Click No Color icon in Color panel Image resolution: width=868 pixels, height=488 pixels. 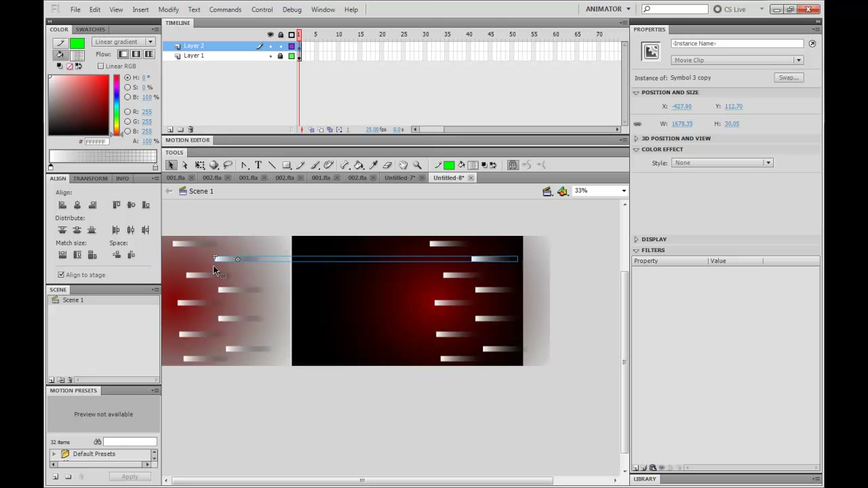pyautogui.click(x=69, y=66)
